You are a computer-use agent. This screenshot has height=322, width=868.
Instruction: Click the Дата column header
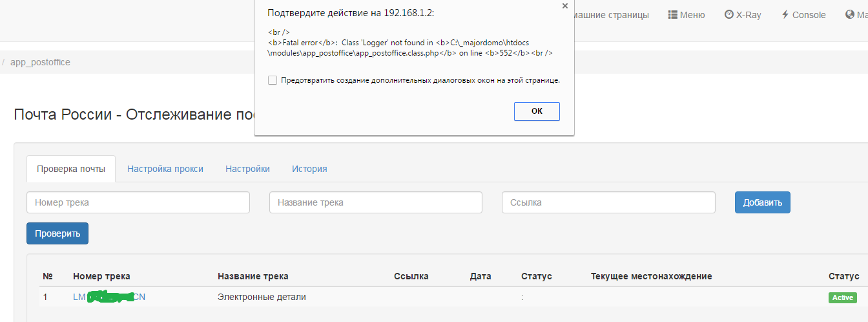point(480,276)
